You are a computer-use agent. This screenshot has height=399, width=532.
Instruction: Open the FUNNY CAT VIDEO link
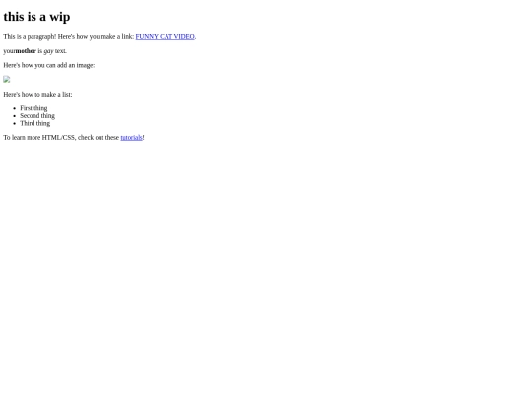pyautogui.click(x=165, y=37)
